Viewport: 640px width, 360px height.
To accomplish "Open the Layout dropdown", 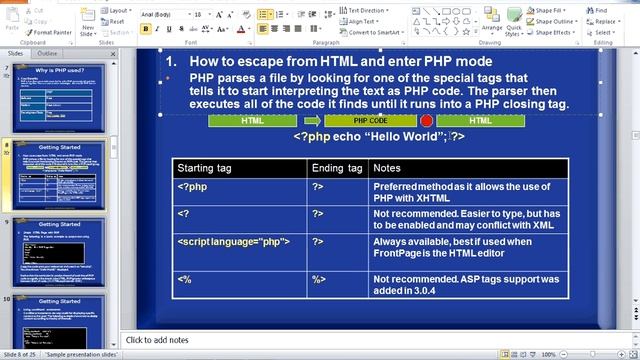I will pyautogui.click(x=117, y=10).
